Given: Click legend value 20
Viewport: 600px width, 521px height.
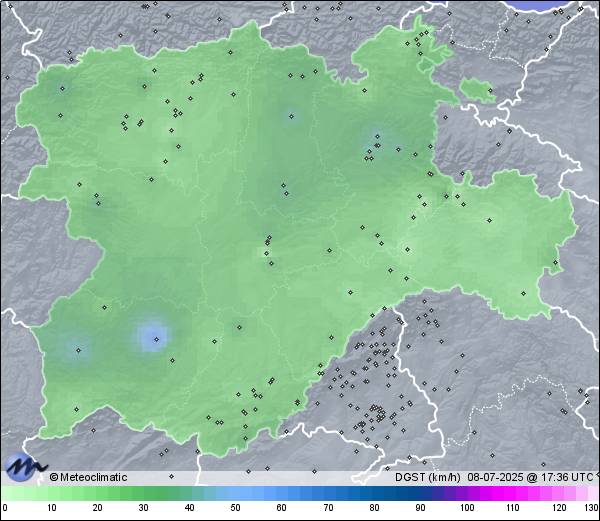Looking at the screenshot, I should (98, 508).
